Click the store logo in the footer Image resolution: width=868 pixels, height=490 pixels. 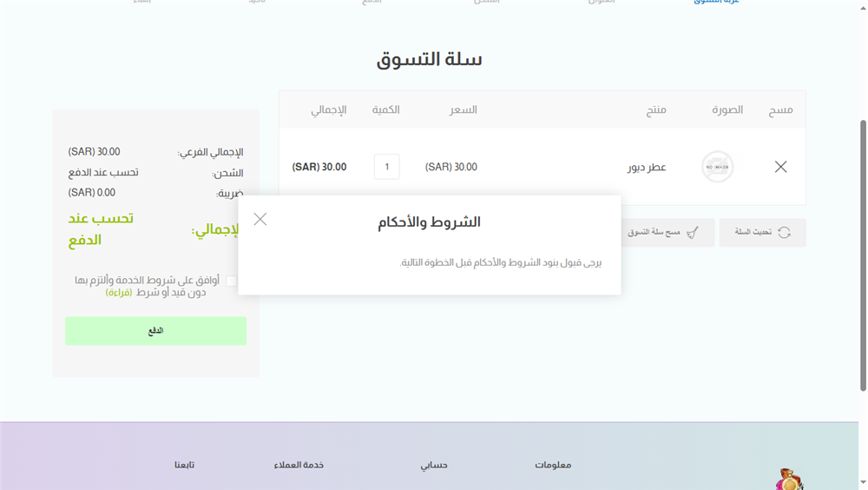pos(789,480)
